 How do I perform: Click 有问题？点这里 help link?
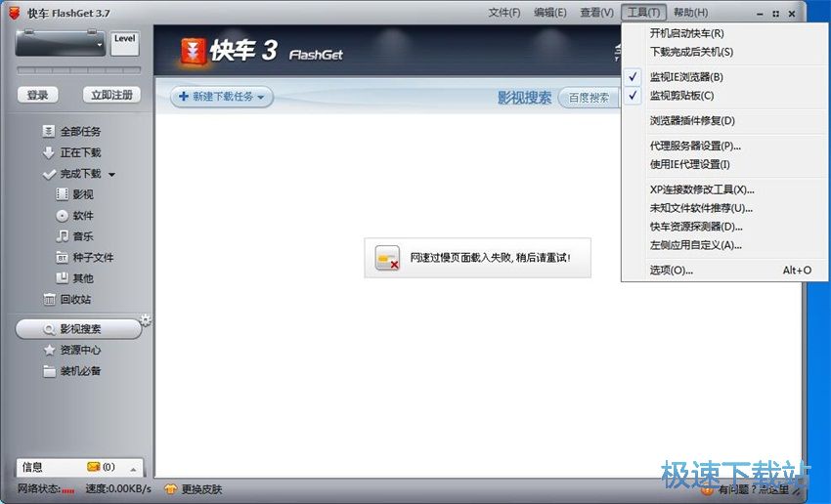point(754,489)
